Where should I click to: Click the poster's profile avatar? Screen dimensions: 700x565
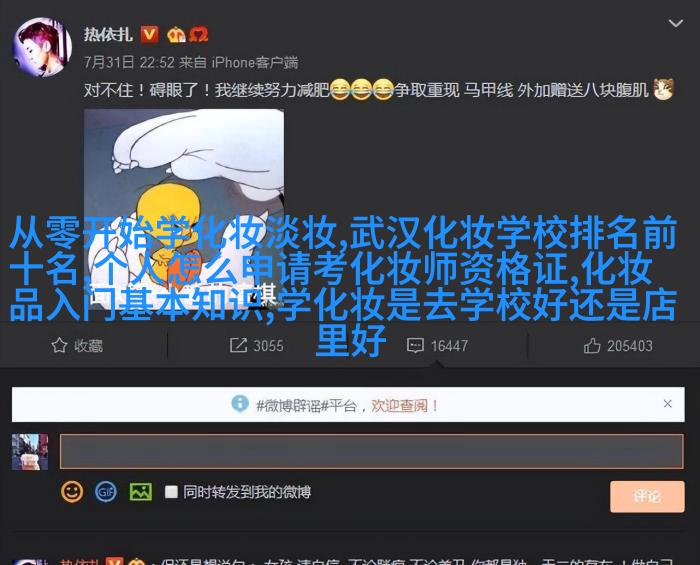(x=42, y=47)
